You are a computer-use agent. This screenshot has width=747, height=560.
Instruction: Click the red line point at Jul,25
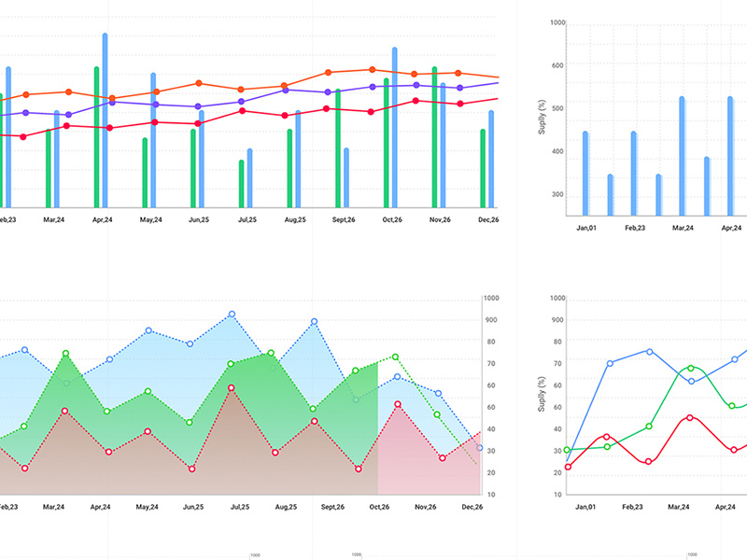pos(242,110)
